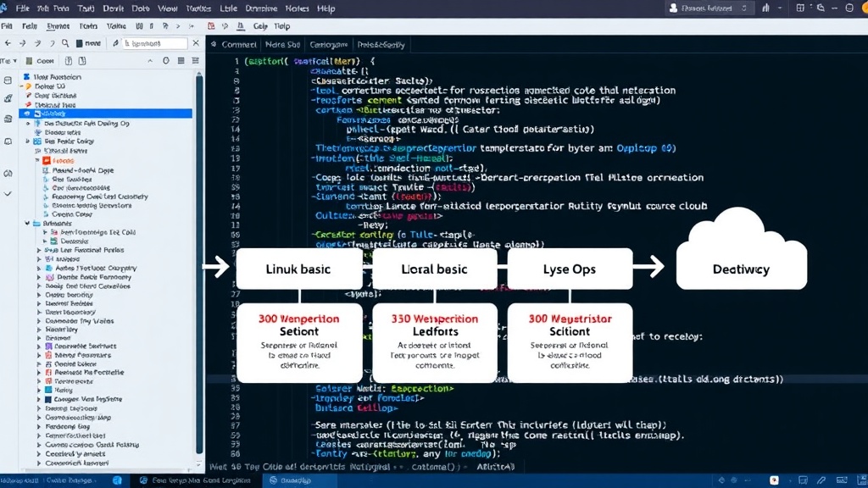Clear the search field with the X icon
This screenshot has width=868, height=488.
[196, 43]
